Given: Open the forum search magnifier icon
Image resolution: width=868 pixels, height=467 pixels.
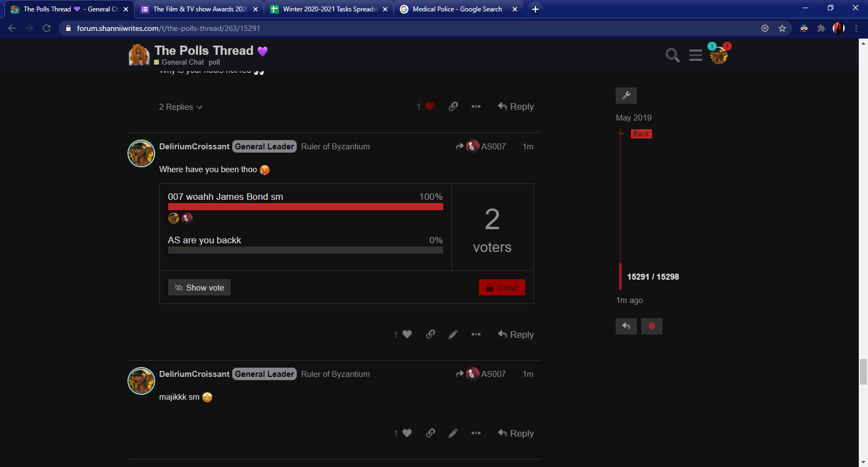Looking at the screenshot, I should 672,55.
